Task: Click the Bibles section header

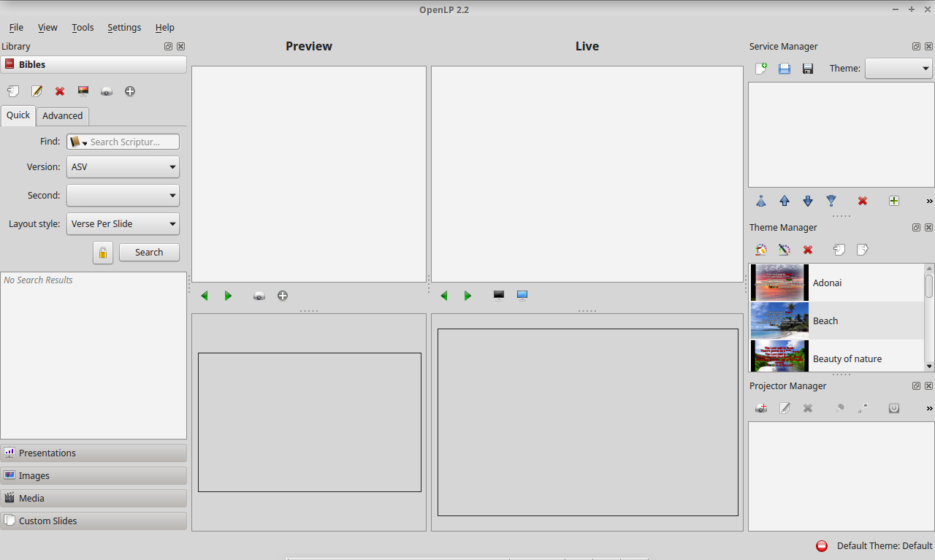Action: [93, 65]
